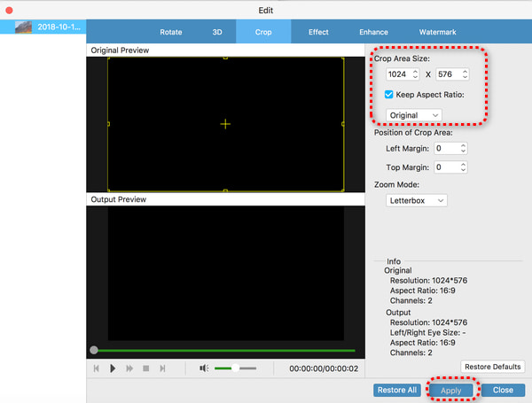Click the Output Resolution: 1024*576 text
Screen dimensions: 532x403
428,322
